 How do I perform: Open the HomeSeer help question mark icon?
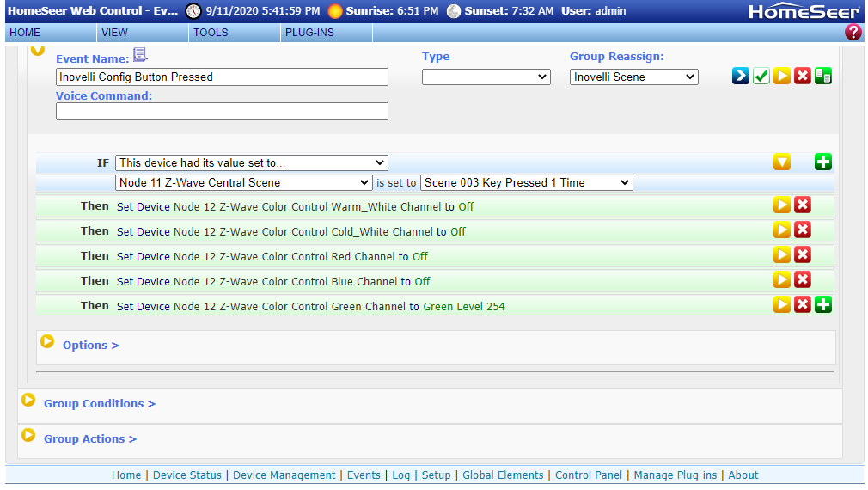[853, 32]
